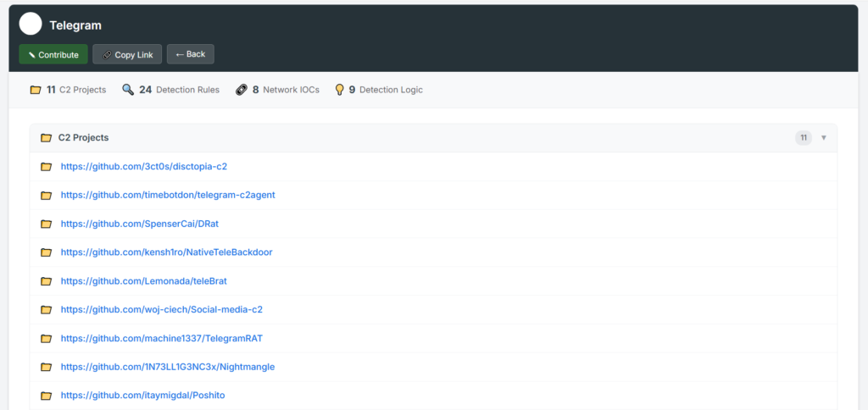This screenshot has height=410, width=868.
Task: Click the folder icon beside Poshito row
Action: click(x=46, y=396)
